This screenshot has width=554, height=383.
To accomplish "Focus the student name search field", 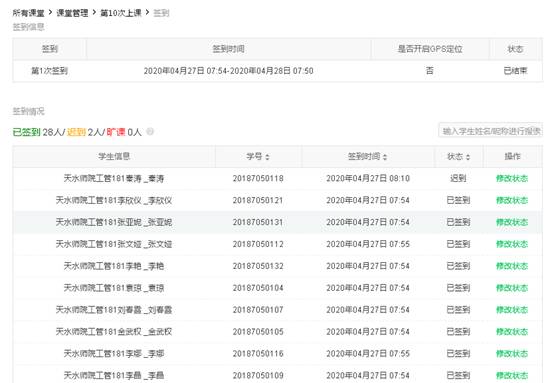I will [491, 131].
